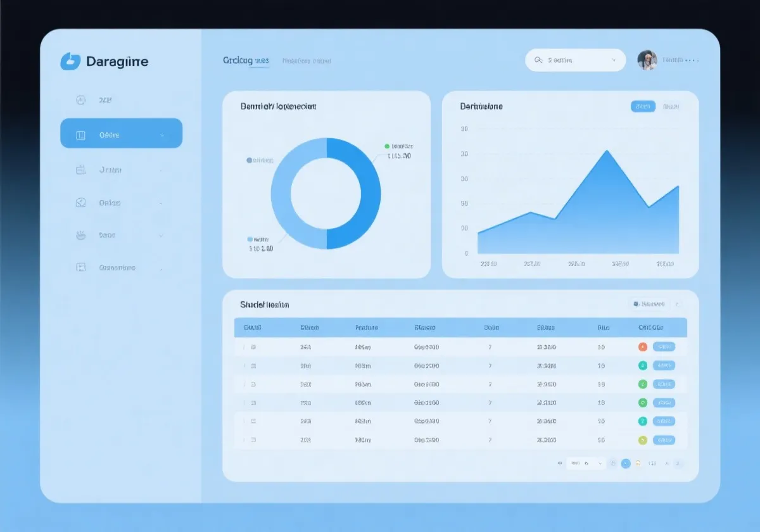The width and height of the screenshot is (760, 532).
Task: Click the last sidebar item's square icon
Action: [80, 267]
